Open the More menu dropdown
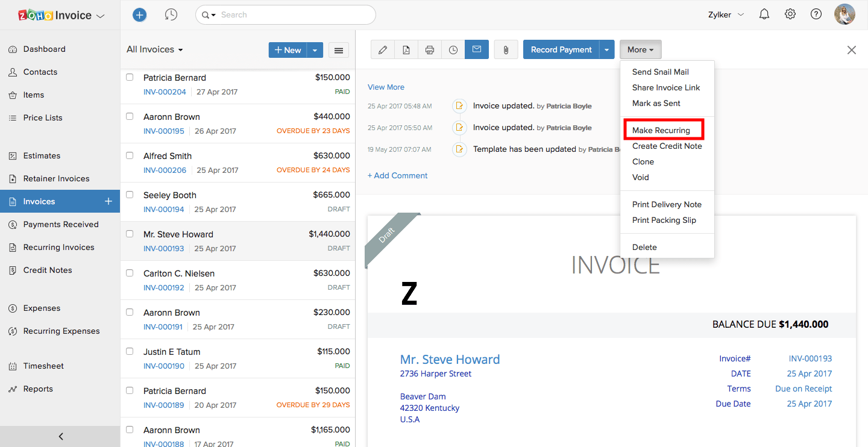The height and width of the screenshot is (447, 868). (x=640, y=49)
